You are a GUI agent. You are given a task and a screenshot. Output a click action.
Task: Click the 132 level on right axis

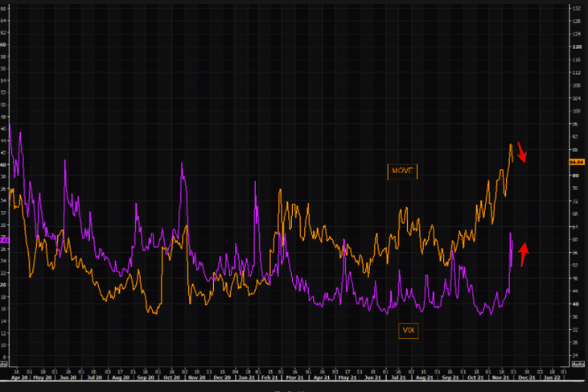[576, 8]
